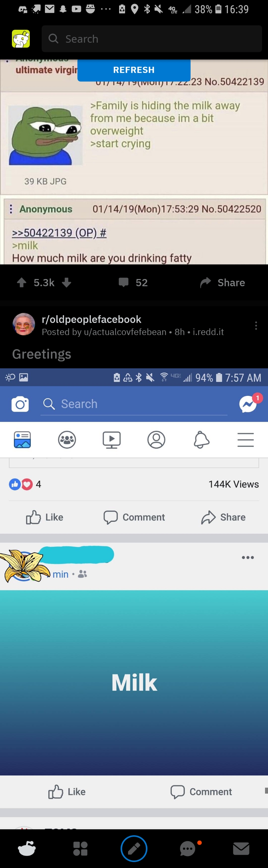Upvote the milk greentext post

click(x=22, y=282)
